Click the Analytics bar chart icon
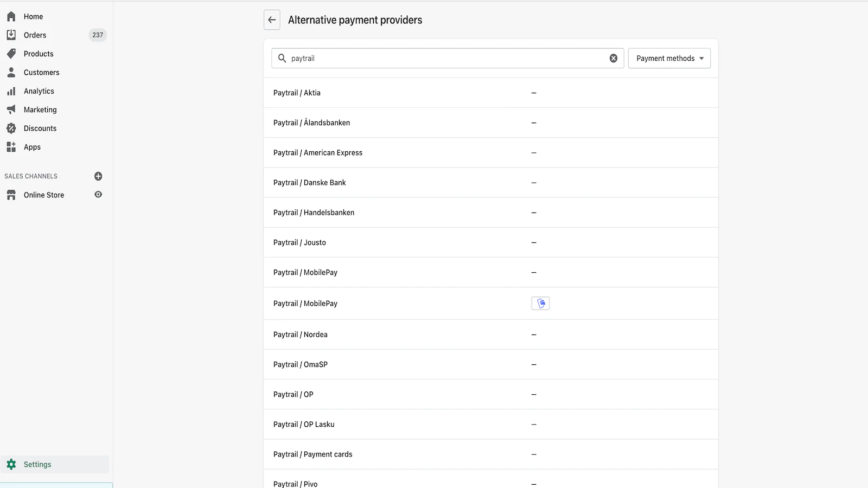Viewport: 868px width, 488px height. pyautogui.click(x=11, y=91)
